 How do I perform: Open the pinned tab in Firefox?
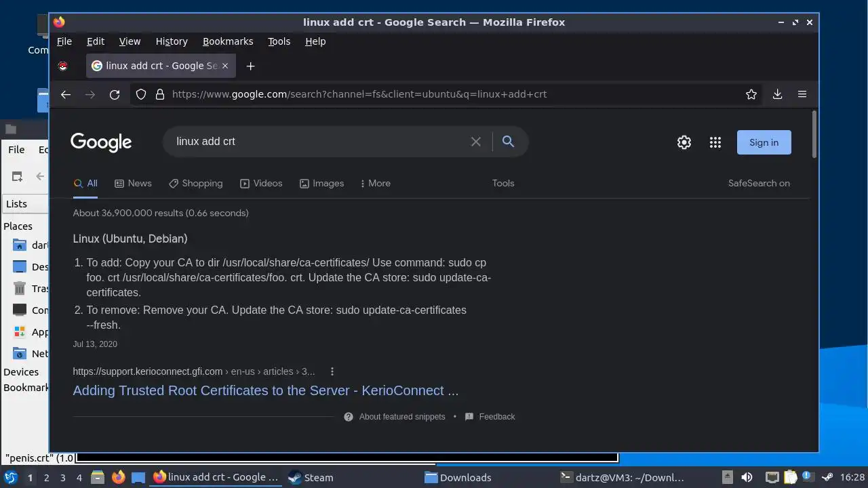click(63, 66)
